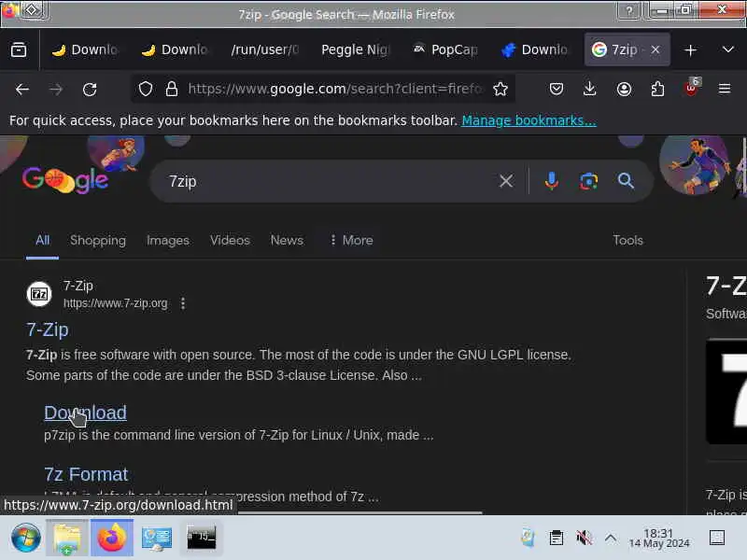
Task: Click the 7-Zip site favicon
Action: coord(39,294)
